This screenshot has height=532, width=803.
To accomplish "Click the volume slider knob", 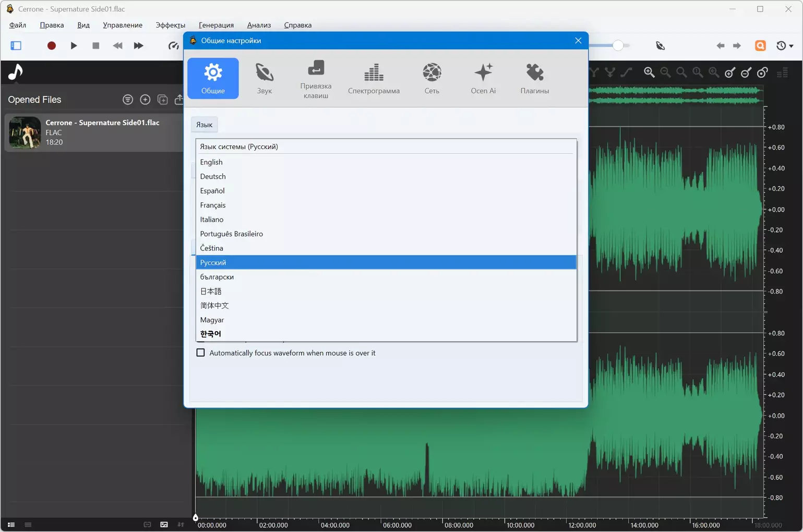I will click(x=618, y=46).
